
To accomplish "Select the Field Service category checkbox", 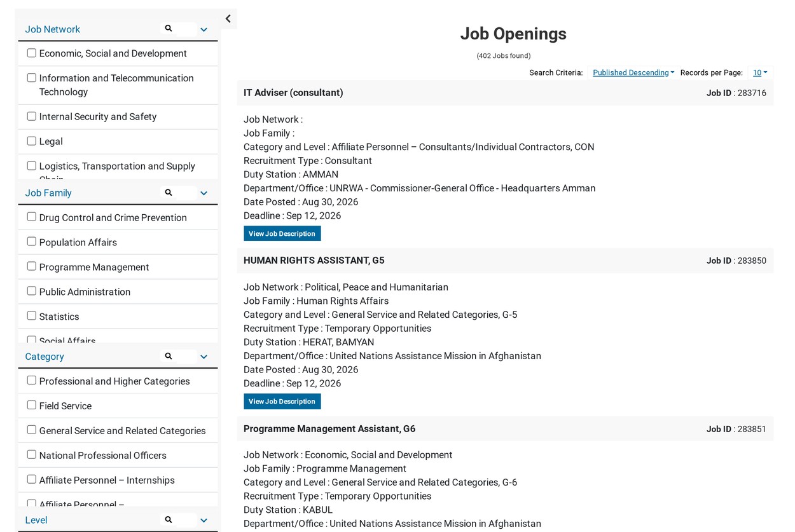I will pos(31,405).
